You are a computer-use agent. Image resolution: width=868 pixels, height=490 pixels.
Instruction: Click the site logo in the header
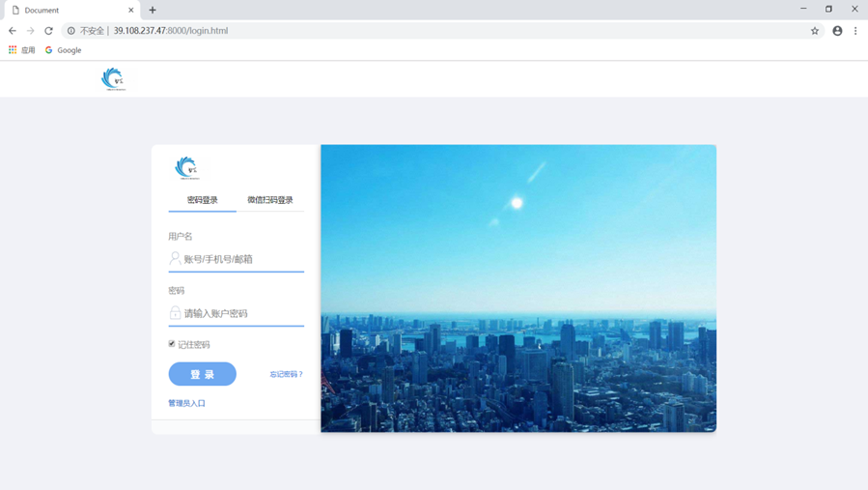[114, 78]
